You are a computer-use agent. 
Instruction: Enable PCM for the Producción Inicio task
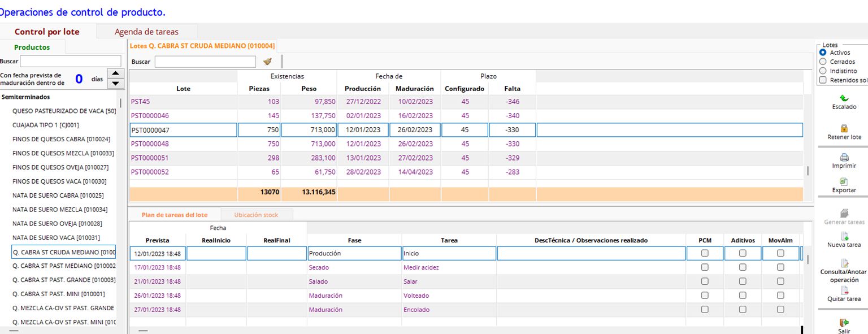pos(705,253)
